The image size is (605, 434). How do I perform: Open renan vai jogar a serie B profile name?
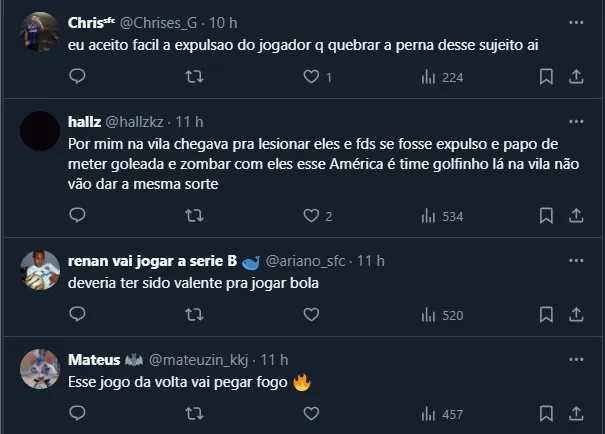(152, 260)
